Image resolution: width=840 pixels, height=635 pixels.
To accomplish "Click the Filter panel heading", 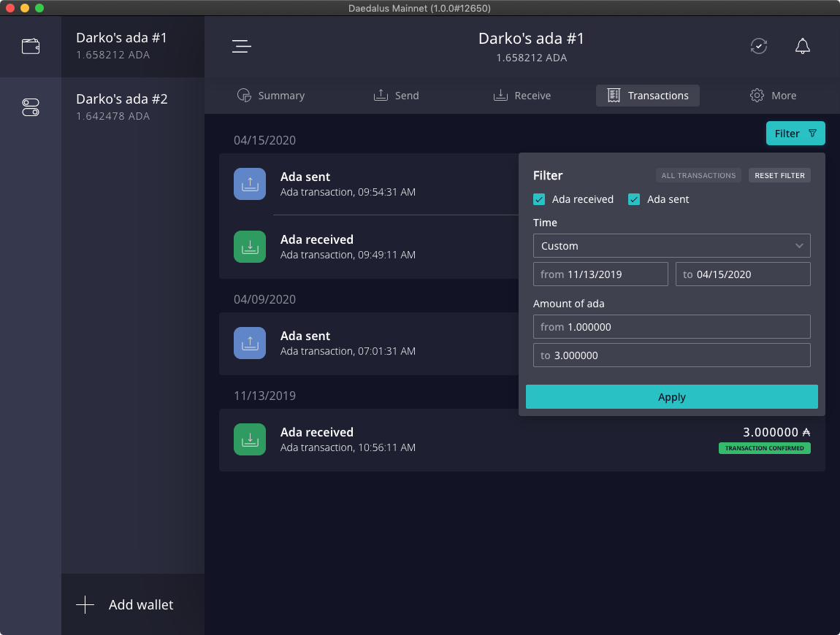I will [548, 176].
